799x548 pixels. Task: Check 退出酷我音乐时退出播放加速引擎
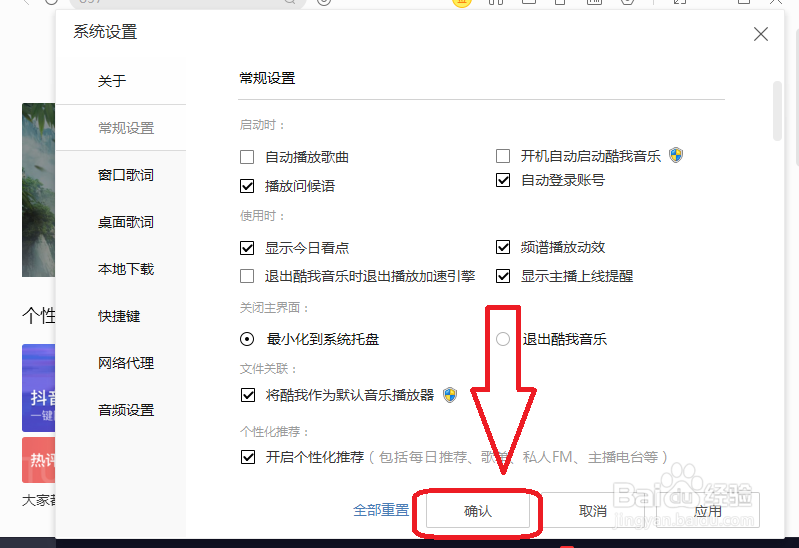point(247,276)
